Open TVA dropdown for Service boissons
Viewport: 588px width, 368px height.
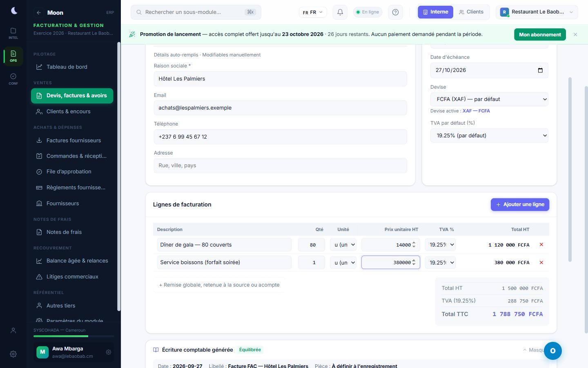pos(440,263)
